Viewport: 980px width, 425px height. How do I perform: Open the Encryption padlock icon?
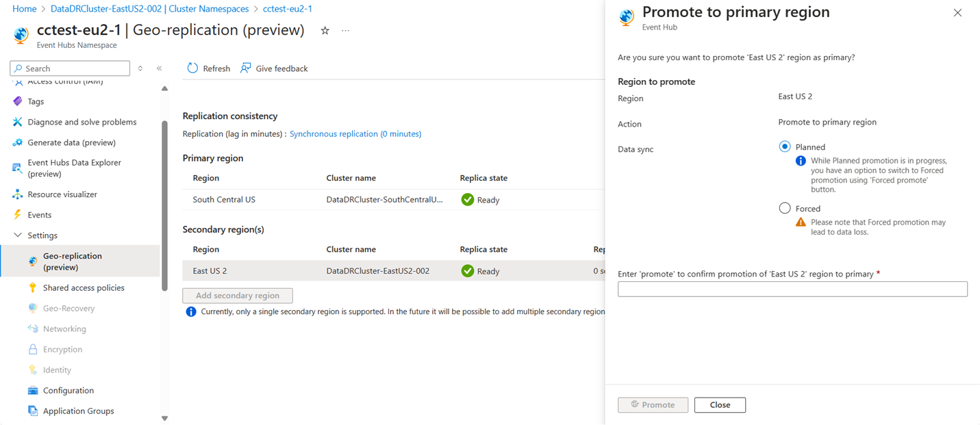(x=32, y=349)
